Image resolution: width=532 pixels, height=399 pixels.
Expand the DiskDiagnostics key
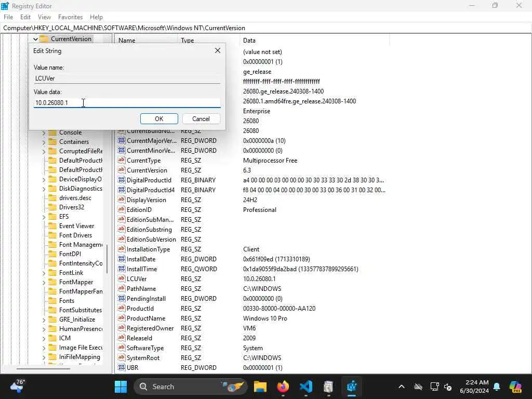point(44,189)
